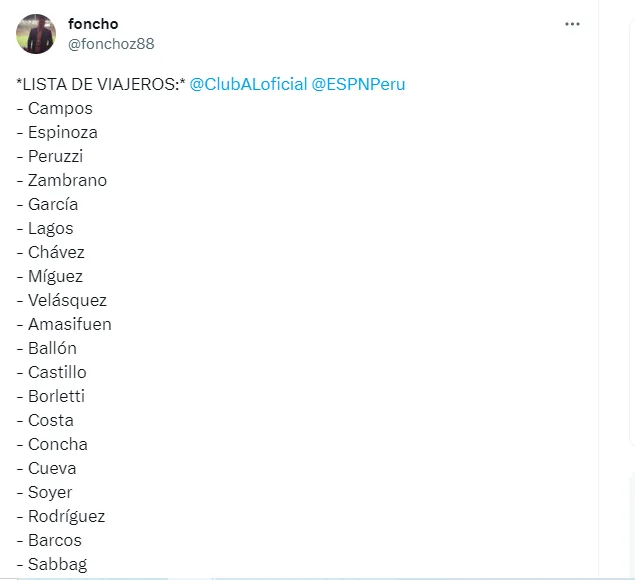Click on Zambrano in the tweet
The width and height of the screenshot is (635, 580).
pyautogui.click(x=67, y=180)
